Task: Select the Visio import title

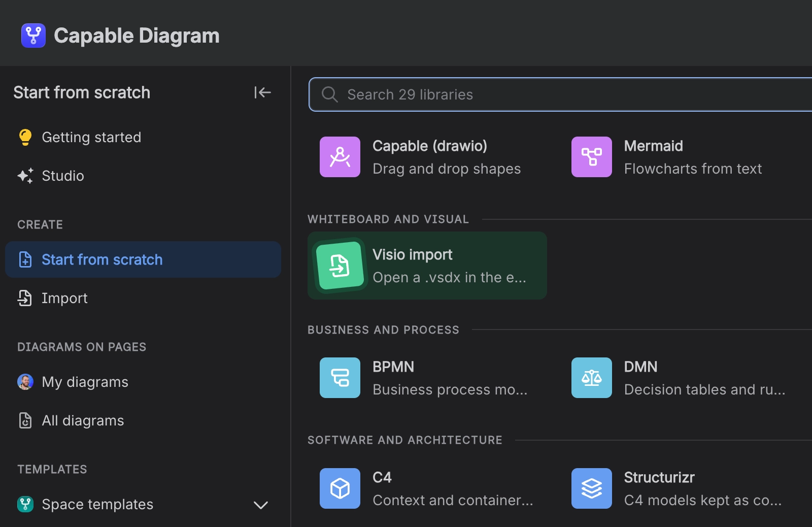Action: coord(413,255)
